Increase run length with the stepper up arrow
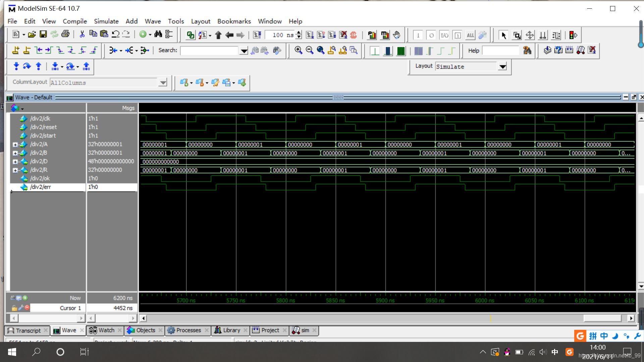This screenshot has height=362, width=644. click(x=299, y=33)
